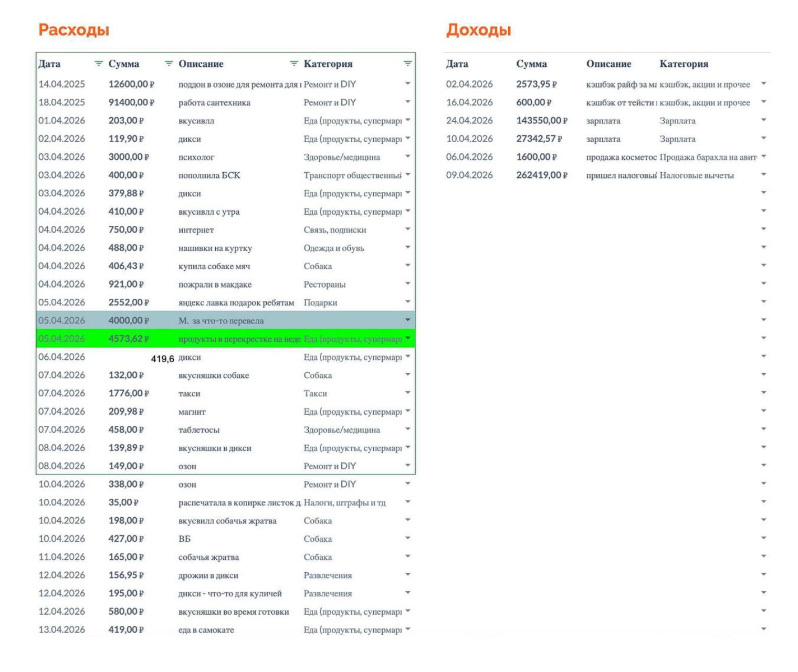Select the green highlighted перекресток row

226,339
